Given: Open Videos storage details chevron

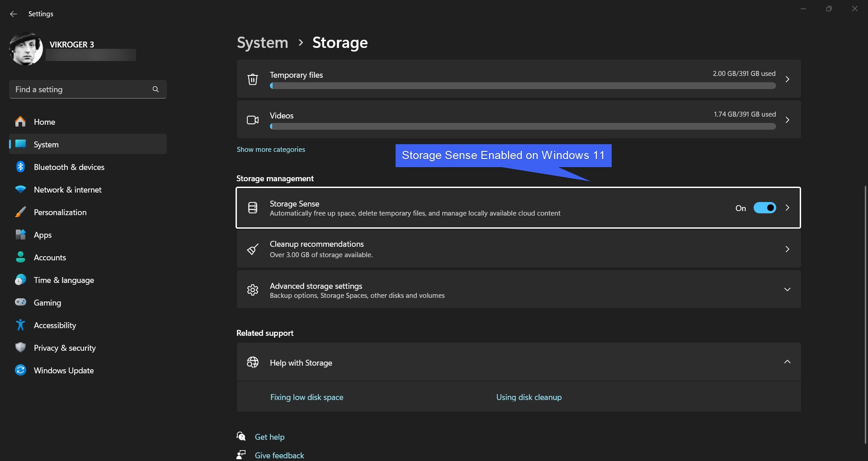Looking at the screenshot, I should click(x=787, y=120).
